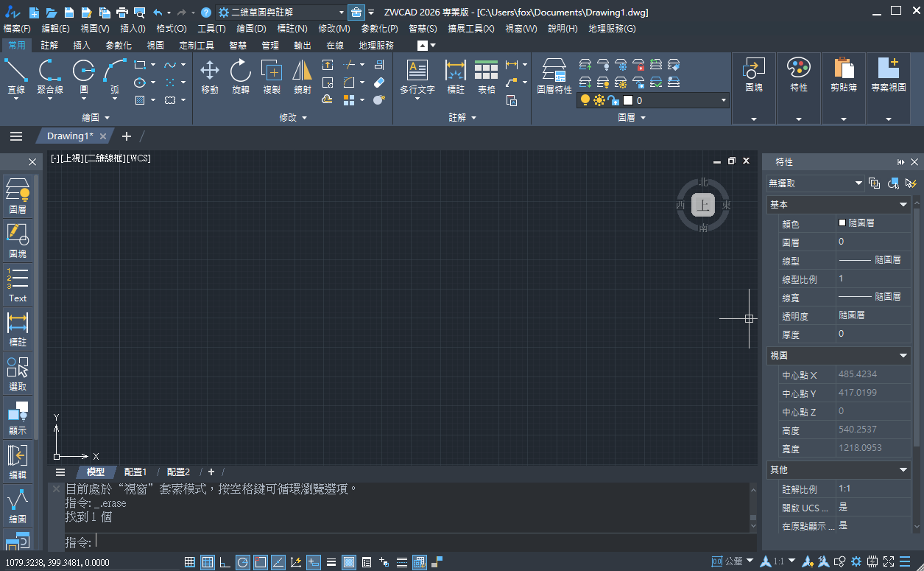Image resolution: width=924 pixels, height=571 pixels.
Task: Toggle dynamic input in status bar
Action: coord(314,562)
